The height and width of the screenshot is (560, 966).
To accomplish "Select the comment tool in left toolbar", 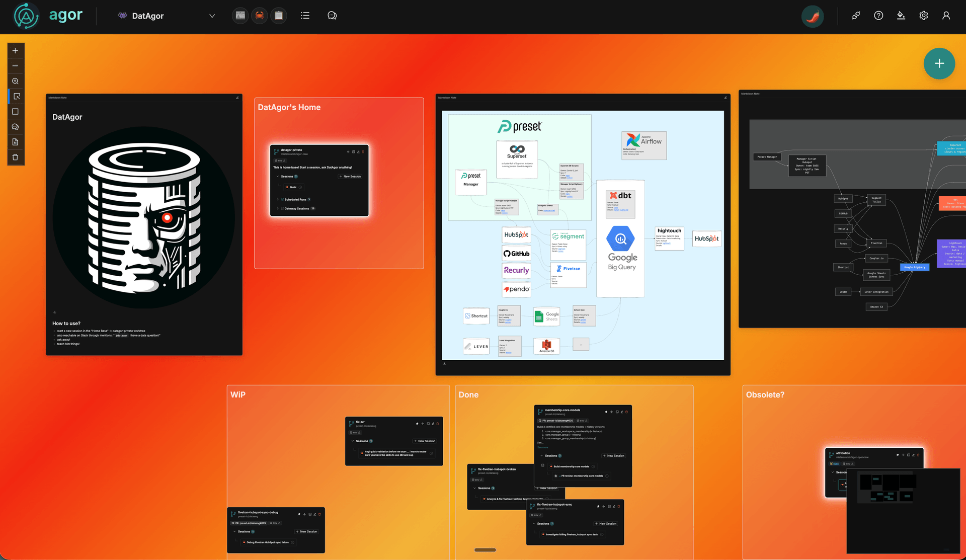I will 15,127.
